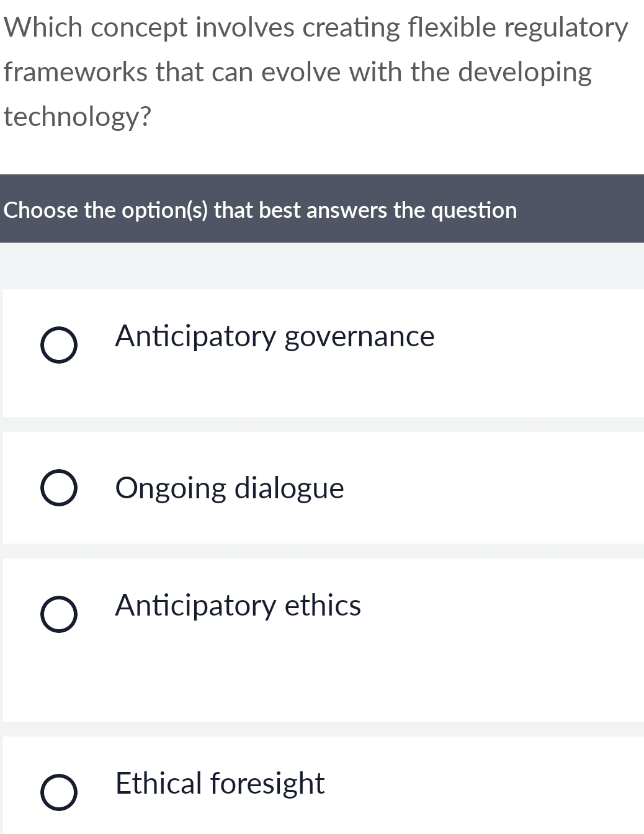Click the 'Choose the option(s)' instruction banner
The width and height of the screenshot is (644, 834).
[x=261, y=210]
